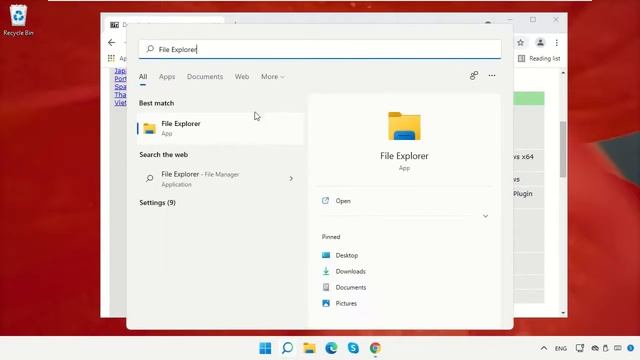Click the 'Best match' heading text
Screen dimensions: 640x360
(156, 103)
